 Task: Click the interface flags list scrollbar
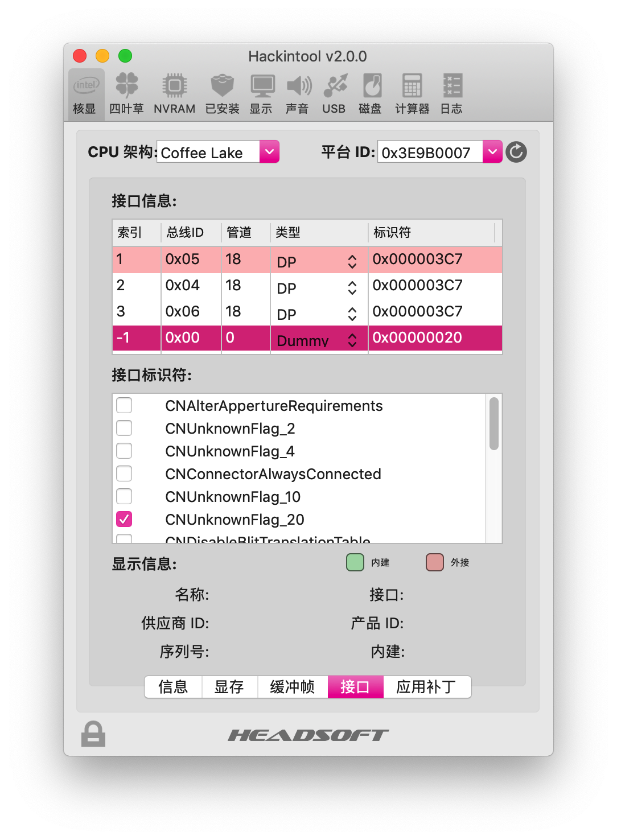(x=494, y=424)
